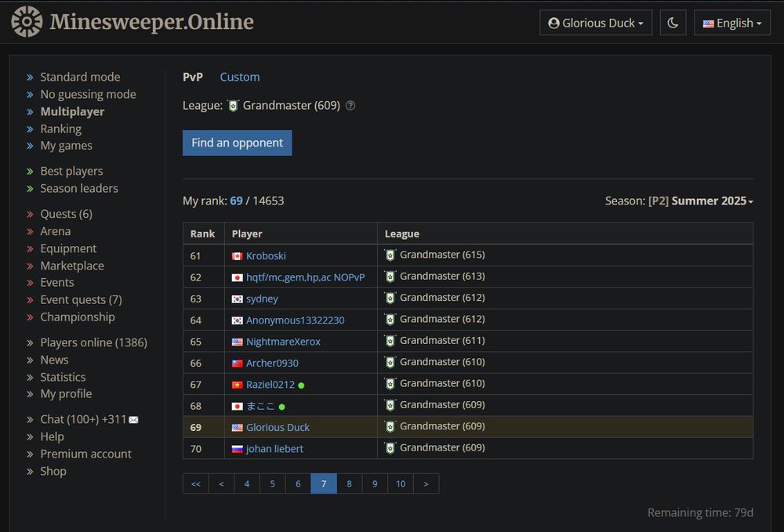Go to next page with > button
The width and height of the screenshot is (784, 532).
[426, 483]
